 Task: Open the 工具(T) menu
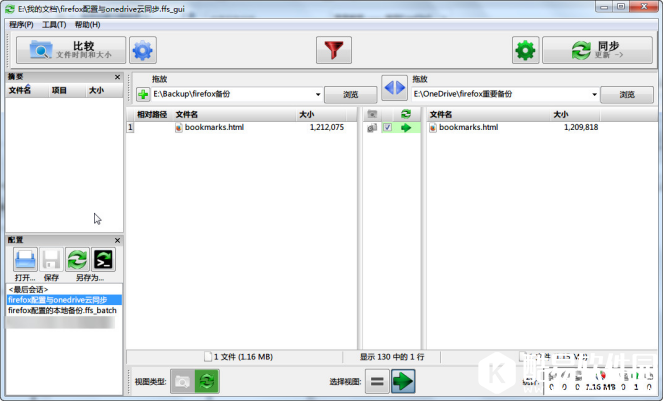pyautogui.click(x=54, y=24)
